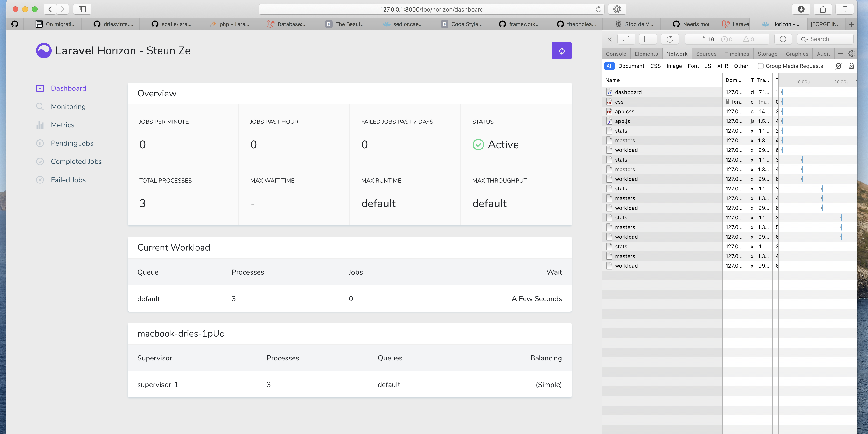Clear network requests with the trash icon
The image size is (868, 434).
[852, 66]
